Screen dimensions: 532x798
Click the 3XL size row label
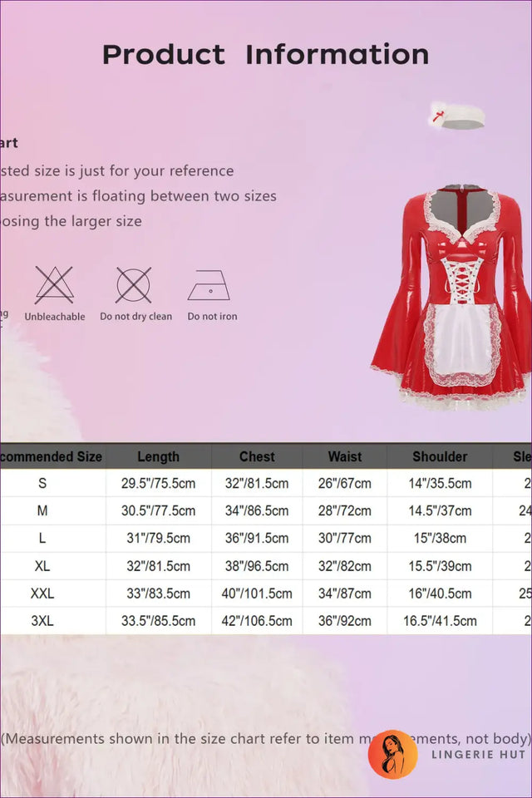tap(42, 621)
